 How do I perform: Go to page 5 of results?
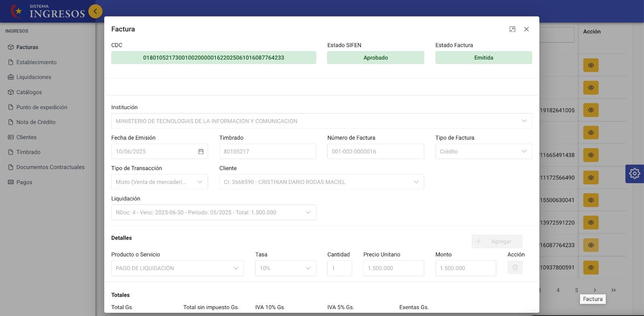point(576,290)
